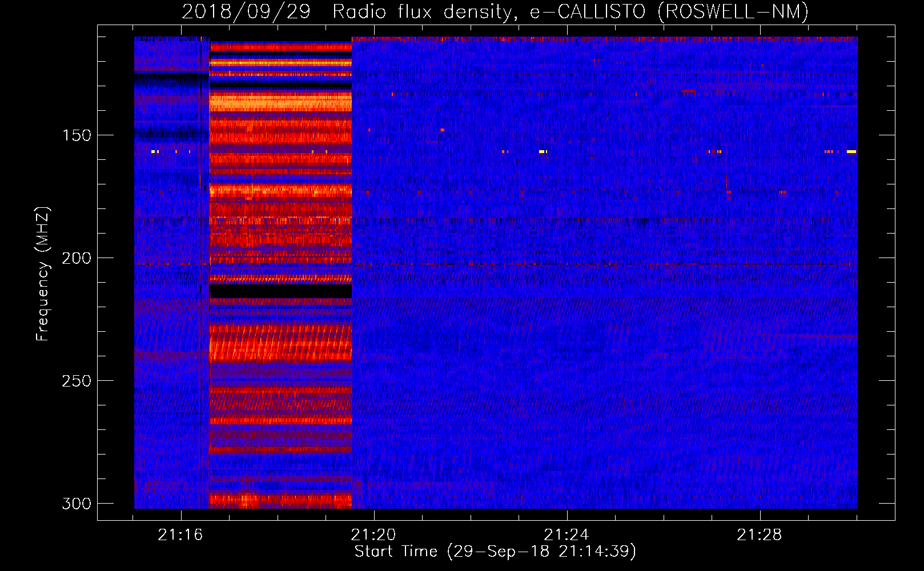Click the '21:28' time tick label
Image resolution: width=924 pixels, height=571 pixels.
pos(759,535)
